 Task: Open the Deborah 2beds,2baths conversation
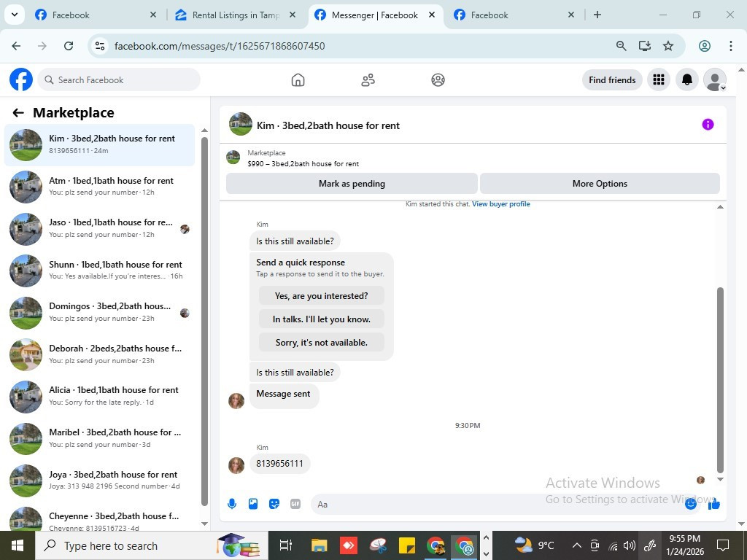(x=99, y=354)
